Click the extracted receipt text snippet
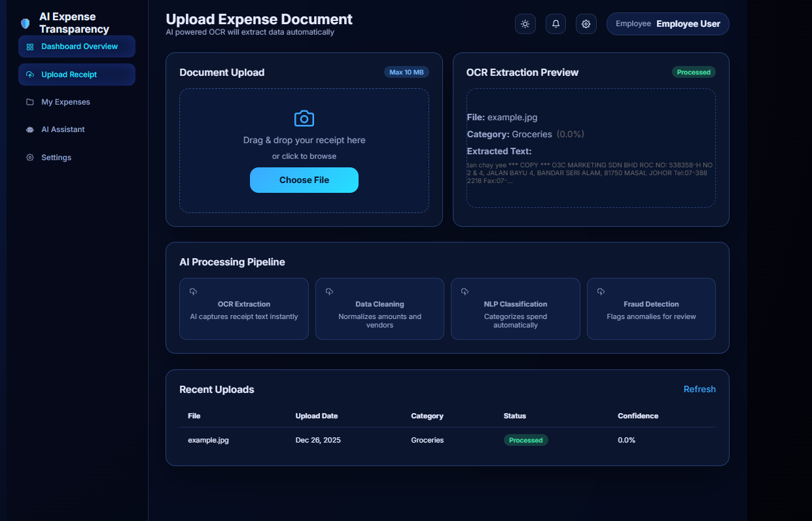 (590, 173)
